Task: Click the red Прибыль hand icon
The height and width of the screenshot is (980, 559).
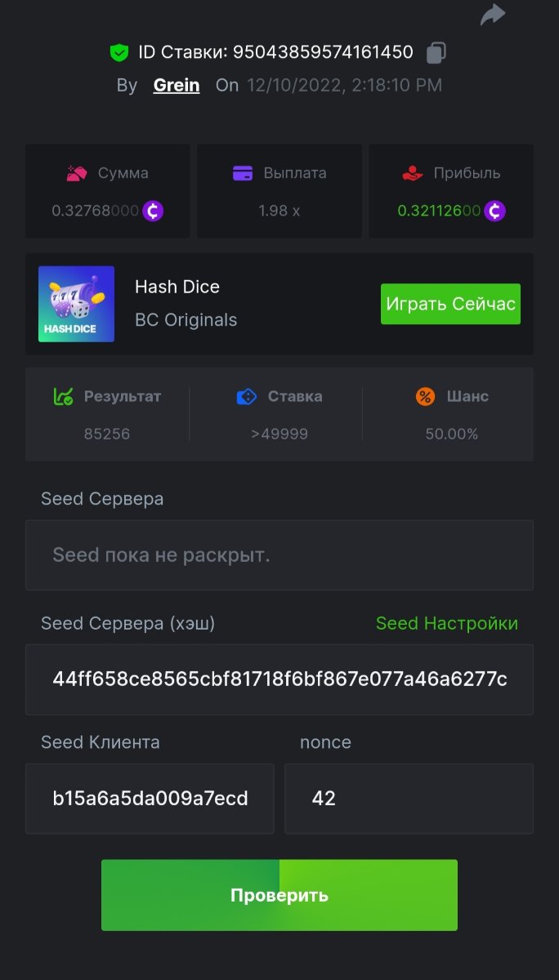Action: pos(413,173)
